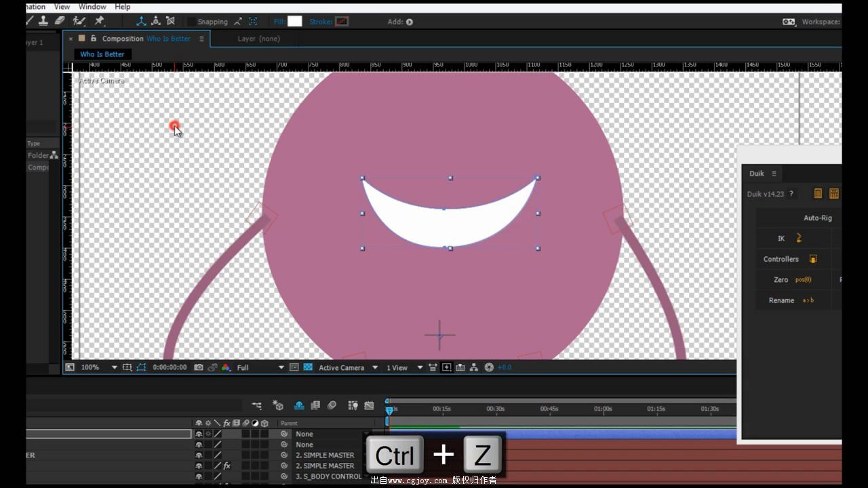Choose the Local Axis mode icon
868x488 pixels.
click(141, 21)
